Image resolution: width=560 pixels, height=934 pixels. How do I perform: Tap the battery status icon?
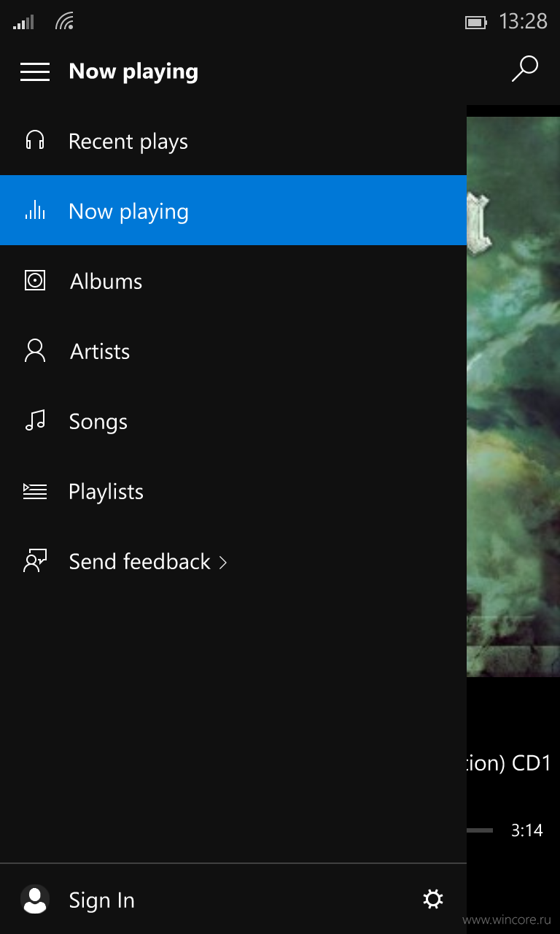(476, 23)
